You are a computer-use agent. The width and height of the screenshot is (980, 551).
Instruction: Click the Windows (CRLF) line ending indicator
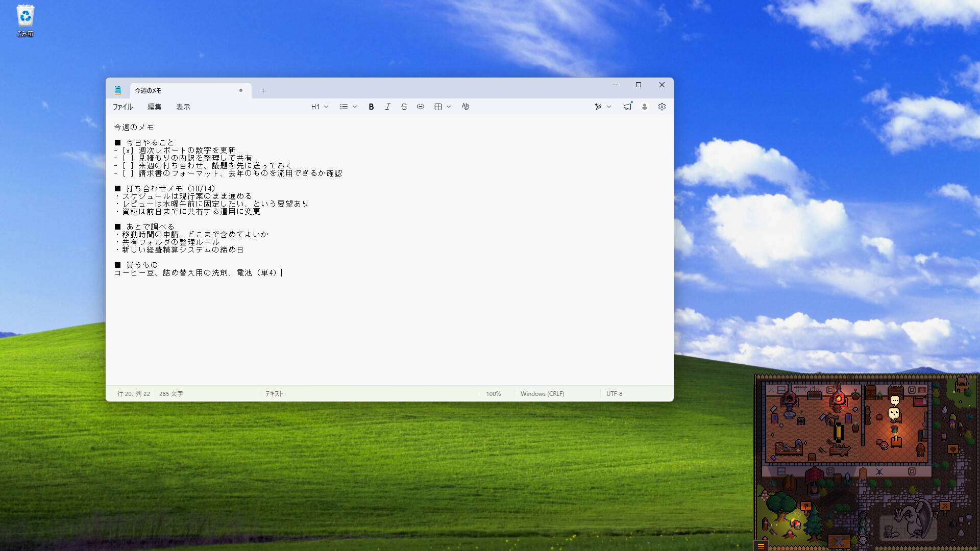pos(542,394)
